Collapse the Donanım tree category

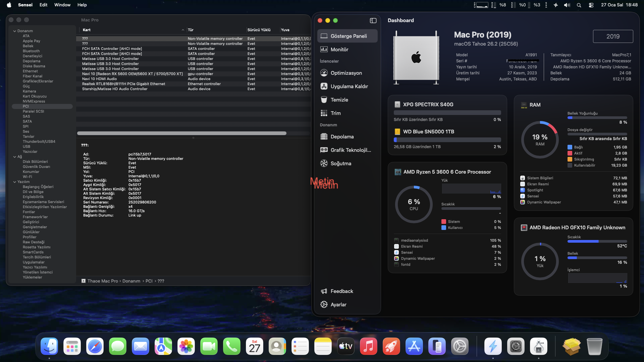[x=15, y=31]
